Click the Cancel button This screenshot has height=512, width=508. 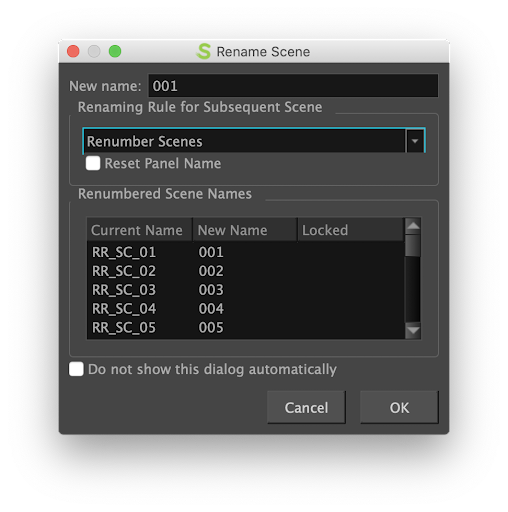click(306, 407)
